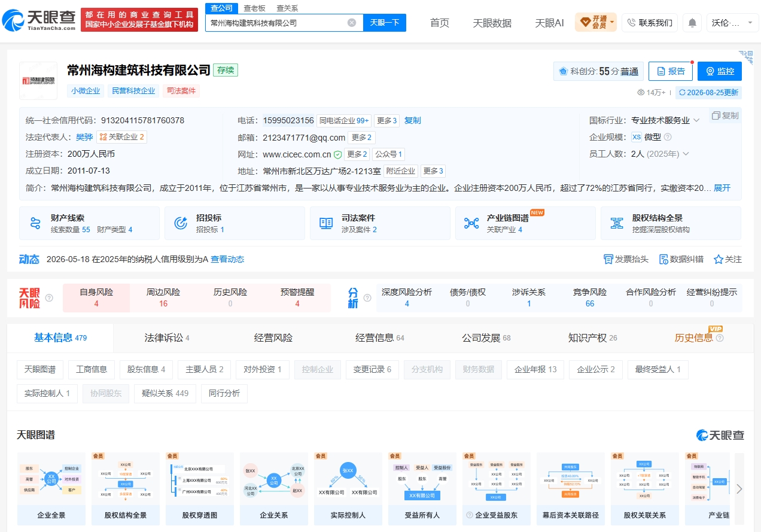
Task: Click 公众号 1 tag
Action: coord(388,154)
